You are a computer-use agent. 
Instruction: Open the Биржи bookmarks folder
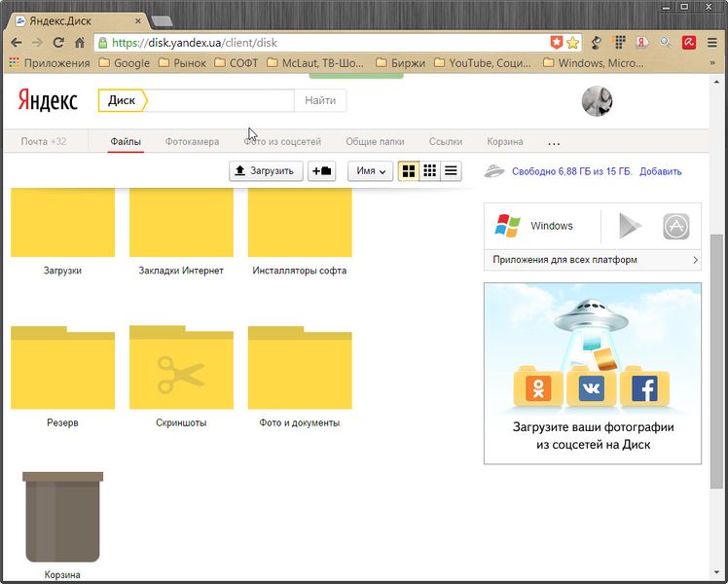[x=400, y=62]
